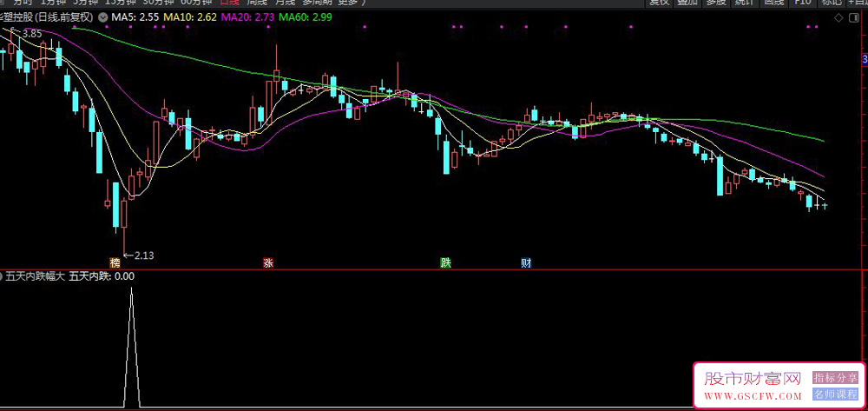Switch to the 60分钟 period tab
The width and height of the screenshot is (868, 411).
tap(196, 3)
